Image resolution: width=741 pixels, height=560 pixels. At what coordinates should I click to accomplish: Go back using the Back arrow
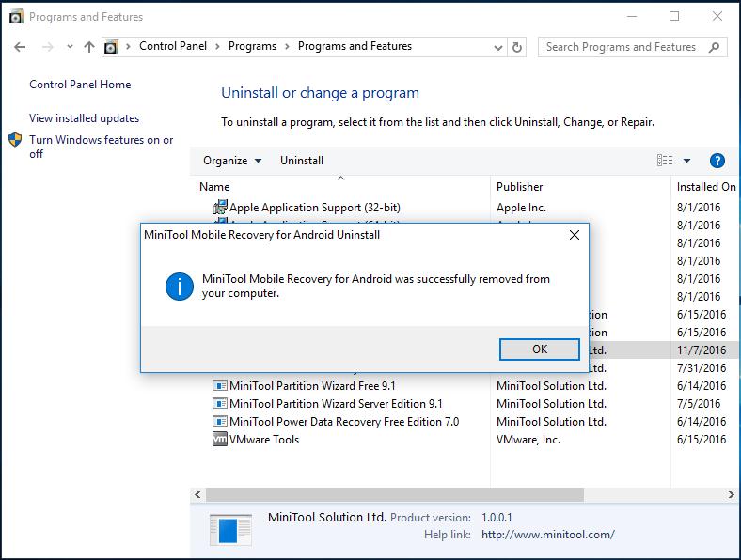[x=20, y=47]
